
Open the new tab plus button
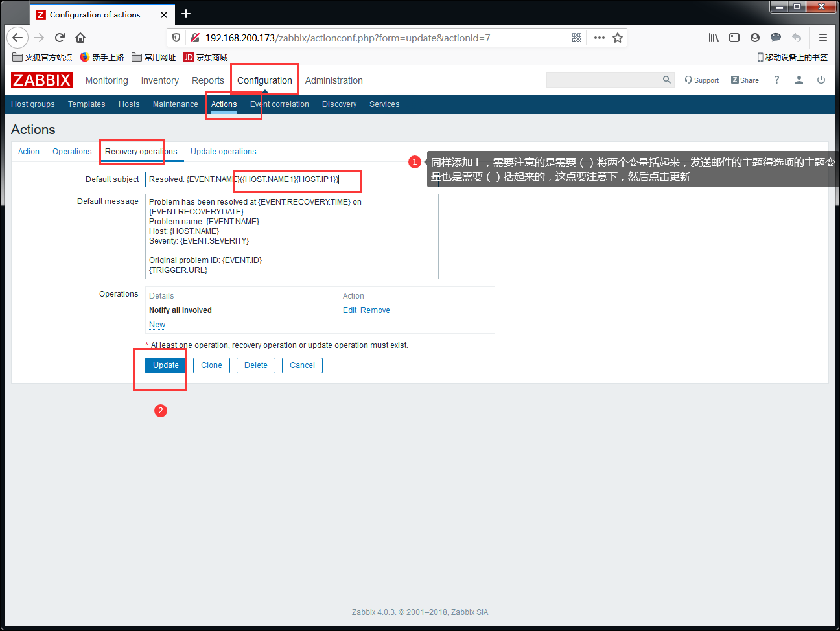[186, 14]
